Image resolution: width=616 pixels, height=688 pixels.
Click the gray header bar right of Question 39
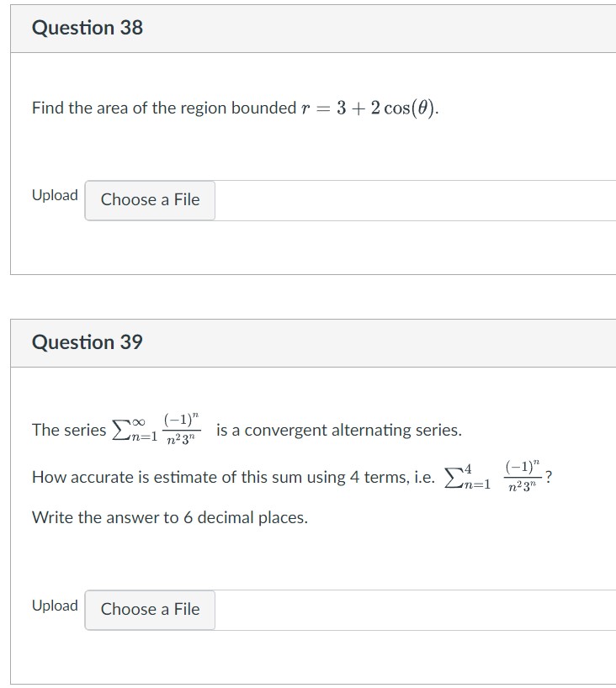pyautogui.click(x=379, y=342)
